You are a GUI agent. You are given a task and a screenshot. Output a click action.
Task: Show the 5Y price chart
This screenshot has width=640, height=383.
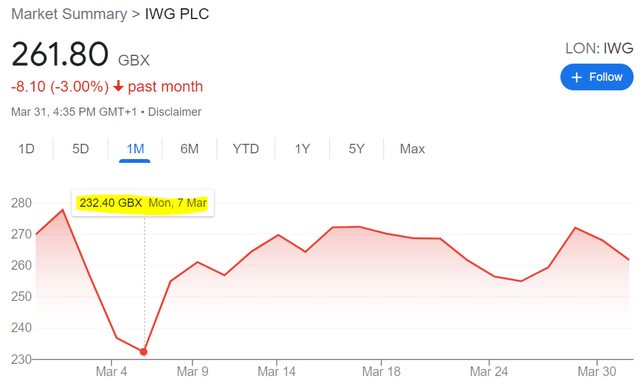(x=356, y=149)
